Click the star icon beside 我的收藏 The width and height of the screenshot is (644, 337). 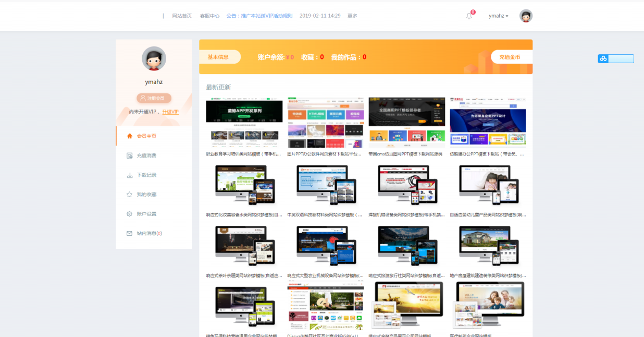[129, 195]
